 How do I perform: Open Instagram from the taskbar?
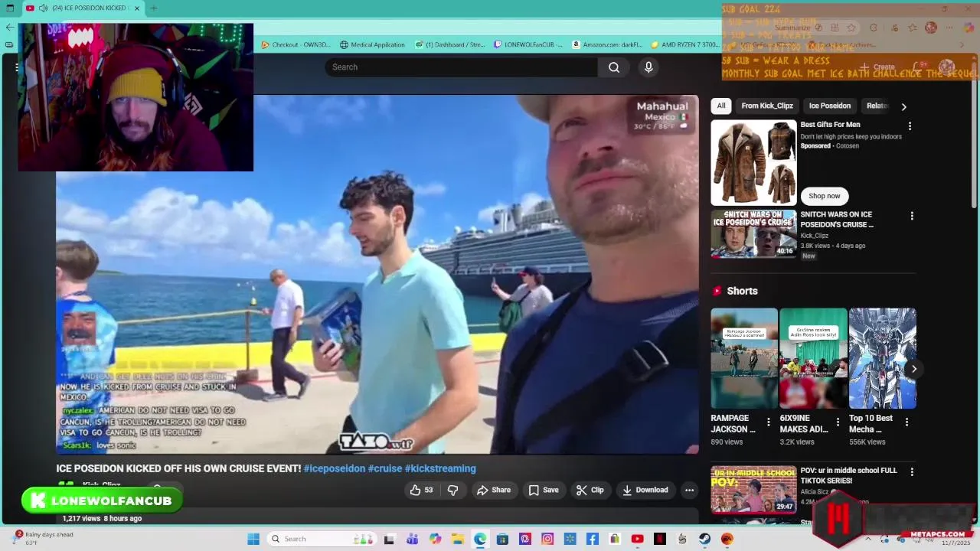547,539
